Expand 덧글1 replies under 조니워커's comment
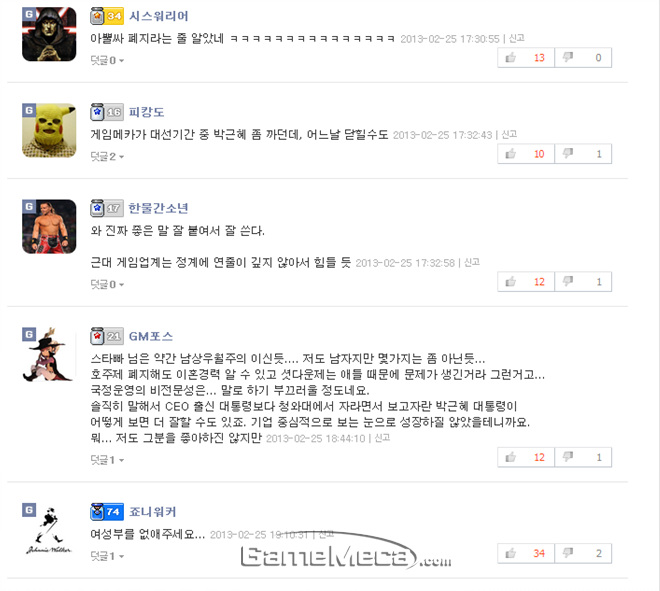The width and height of the screenshot is (660, 591). coord(107,556)
